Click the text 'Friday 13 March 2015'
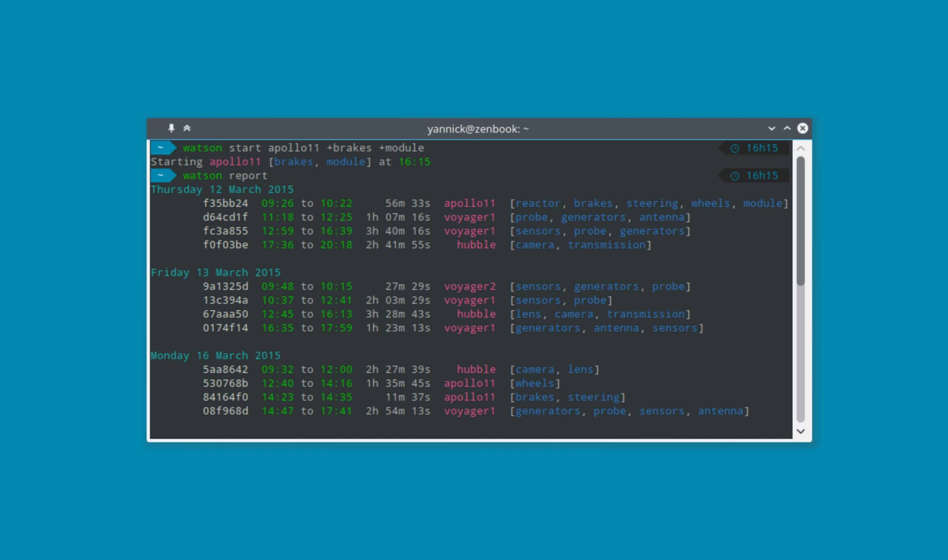This screenshot has height=560, width=948. pos(216,272)
